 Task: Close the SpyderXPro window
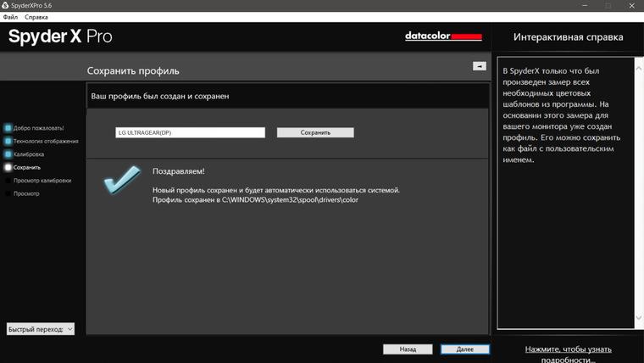(631, 5)
